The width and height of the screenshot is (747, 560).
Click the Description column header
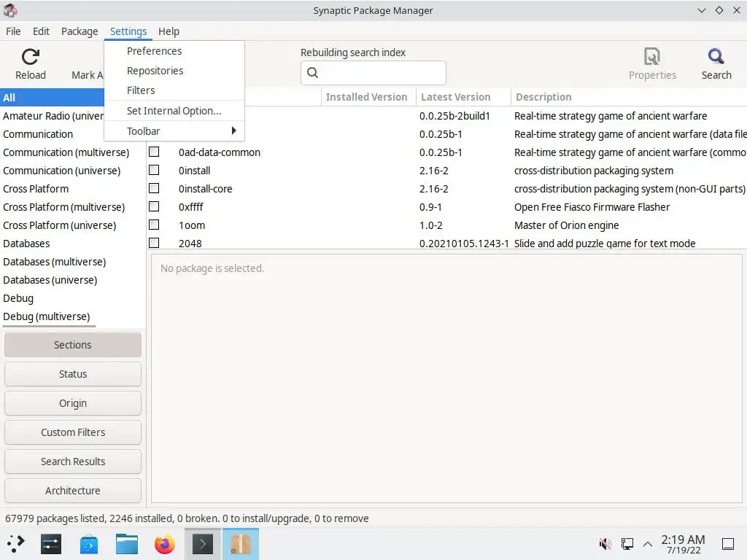click(629, 97)
